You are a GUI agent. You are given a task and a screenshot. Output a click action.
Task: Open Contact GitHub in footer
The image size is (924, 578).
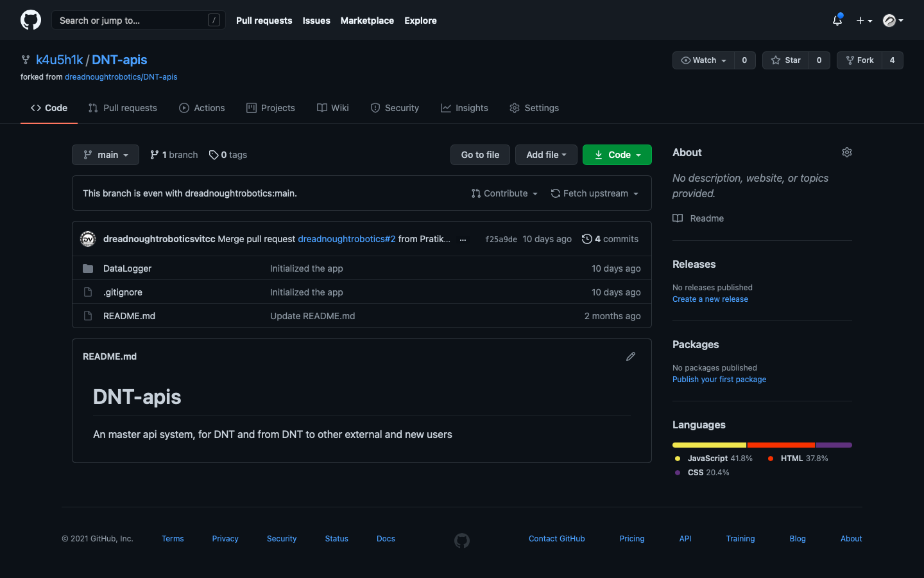click(557, 539)
